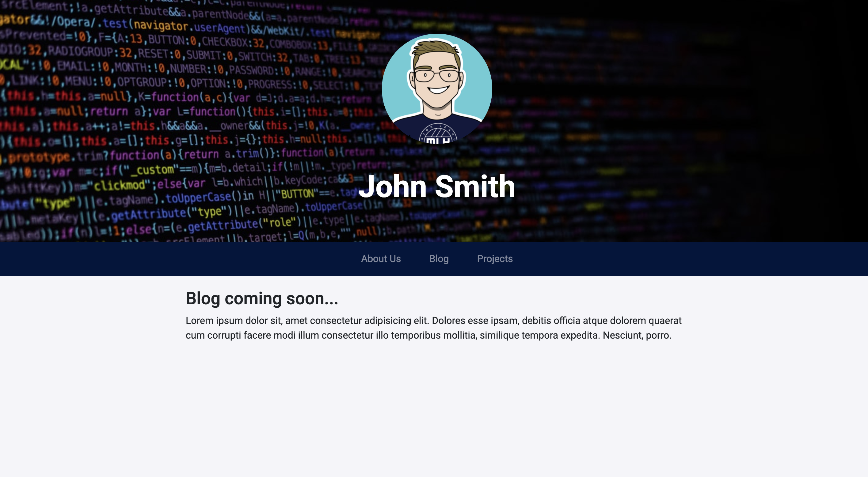Viewport: 868px width, 477px height.
Task: Click 'CHECKBOX:32' in the header code image
Action: (233, 42)
